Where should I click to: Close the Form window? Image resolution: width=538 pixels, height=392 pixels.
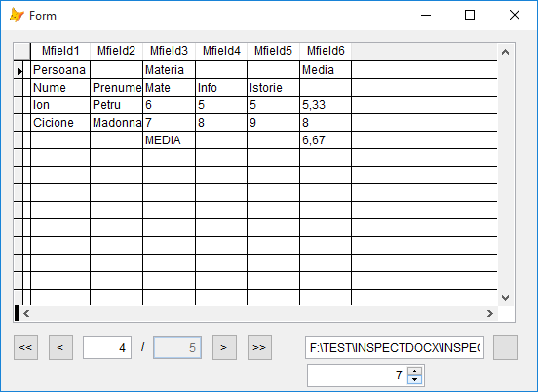[x=515, y=15]
